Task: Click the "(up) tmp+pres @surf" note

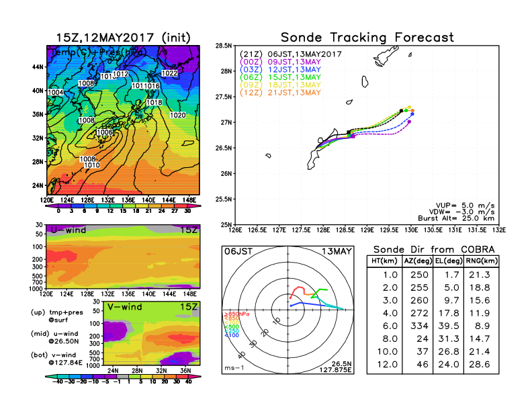Action: (56, 316)
